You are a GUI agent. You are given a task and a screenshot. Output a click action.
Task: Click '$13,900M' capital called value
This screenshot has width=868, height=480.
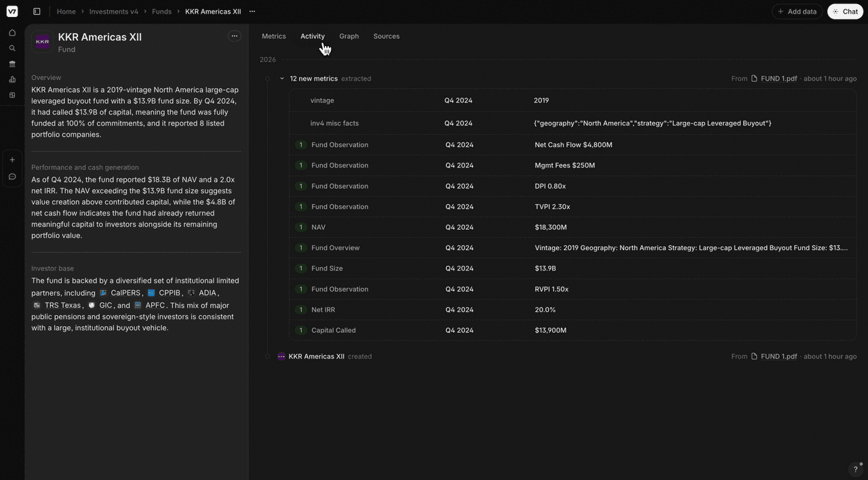tap(551, 330)
